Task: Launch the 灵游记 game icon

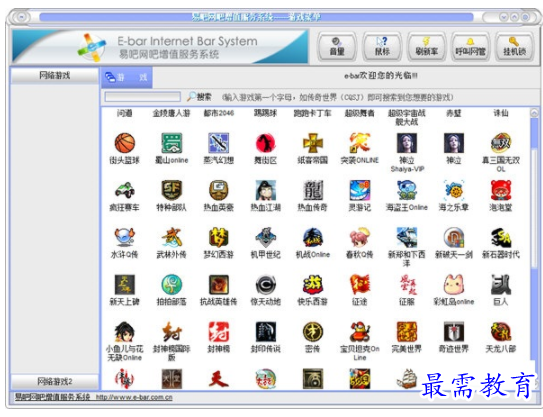Action: tap(360, 190)
